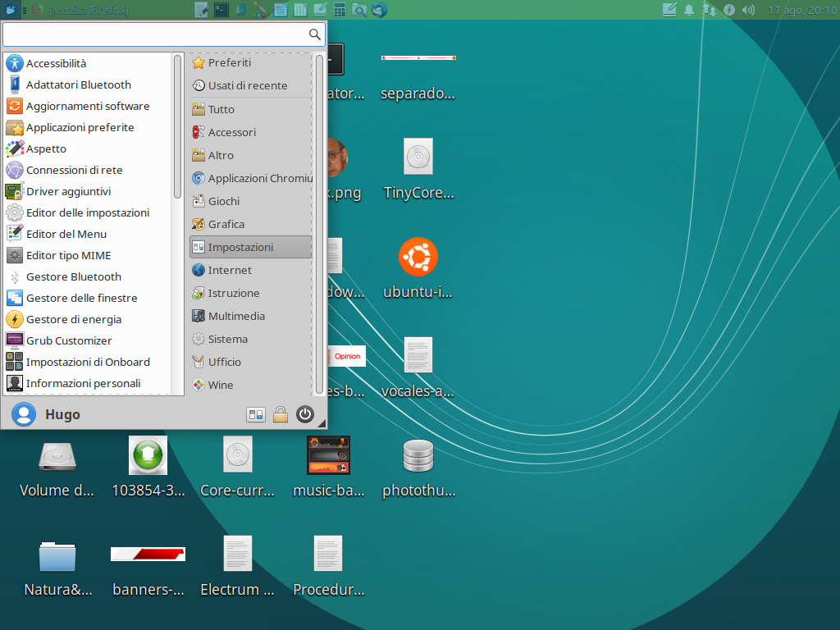The width and height of the screenshot is (840, 630).
Task: Select the Preferiti category
Action: coord(251,62)
